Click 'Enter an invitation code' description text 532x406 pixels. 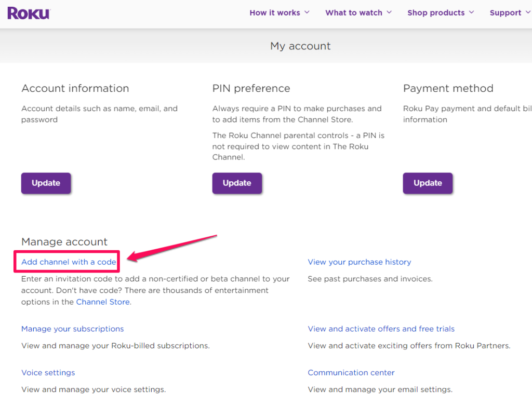coord(155,290)
